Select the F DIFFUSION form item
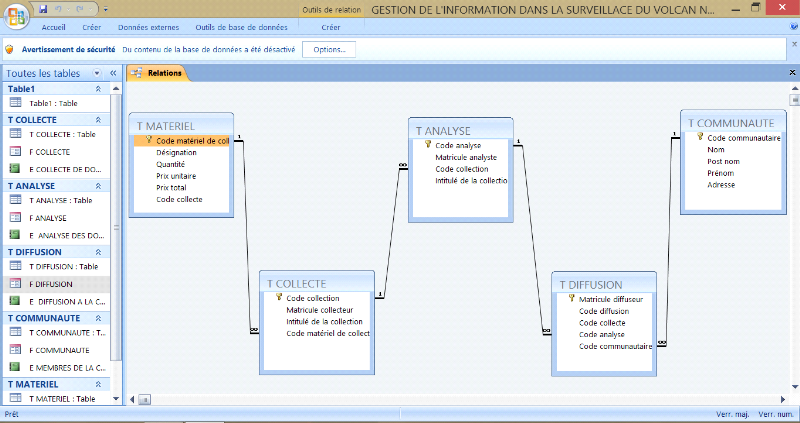The image size is (800, 423). (x=50, y=284)
